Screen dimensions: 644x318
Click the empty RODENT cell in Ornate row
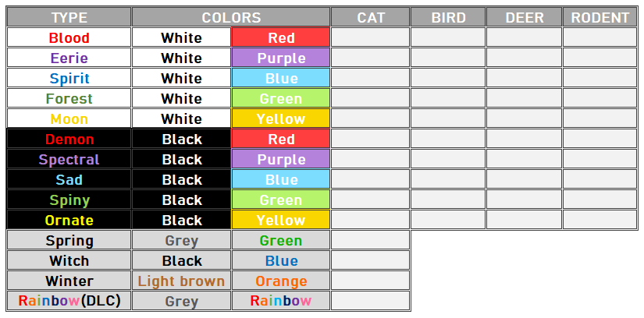600,220
